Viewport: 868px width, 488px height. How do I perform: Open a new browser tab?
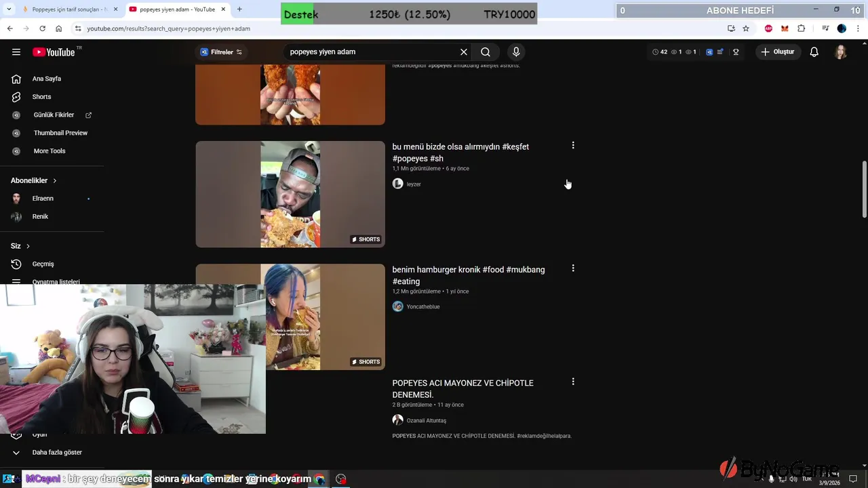239,9
